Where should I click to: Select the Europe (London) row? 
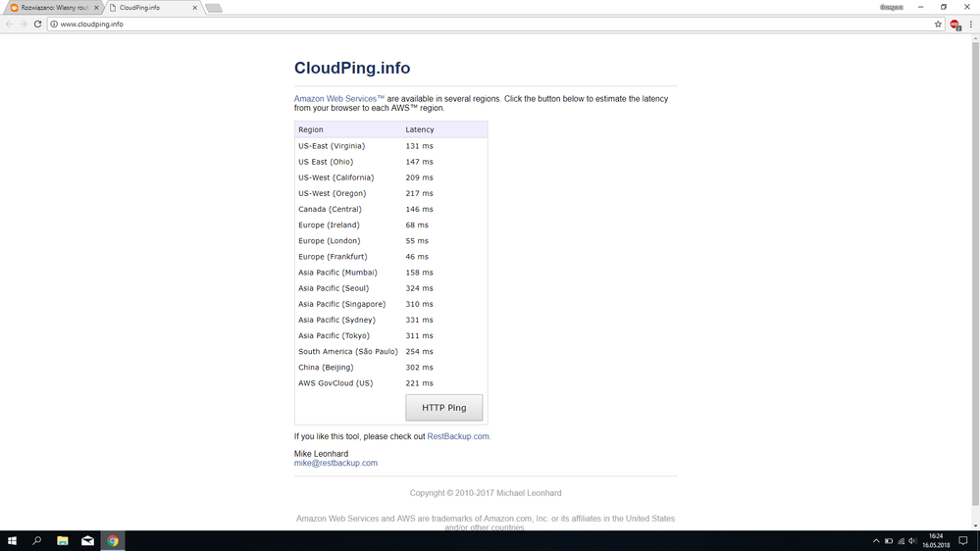click(391, 240)
